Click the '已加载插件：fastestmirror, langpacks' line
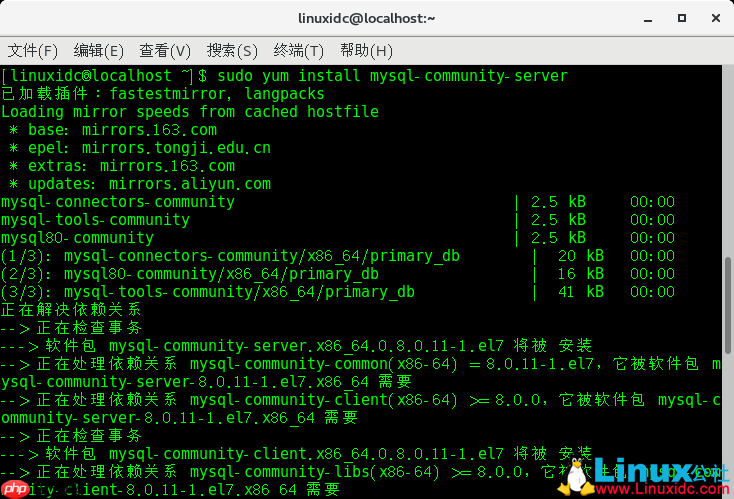This screenshot has width=734, height=499. coord(163,94)
